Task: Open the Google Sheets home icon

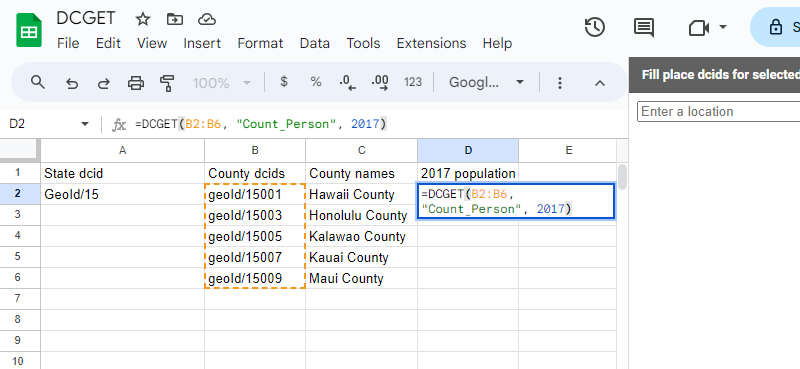Action: click(x=29, y=31)
